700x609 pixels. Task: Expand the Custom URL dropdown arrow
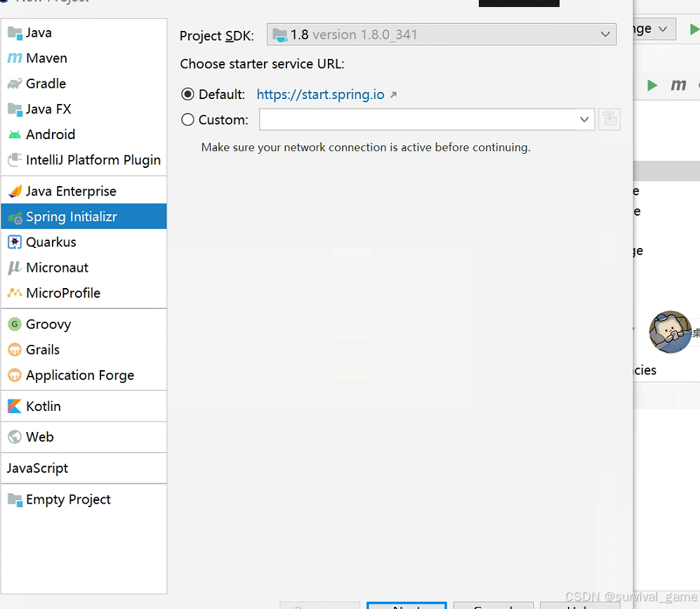[x=584, y=119]
